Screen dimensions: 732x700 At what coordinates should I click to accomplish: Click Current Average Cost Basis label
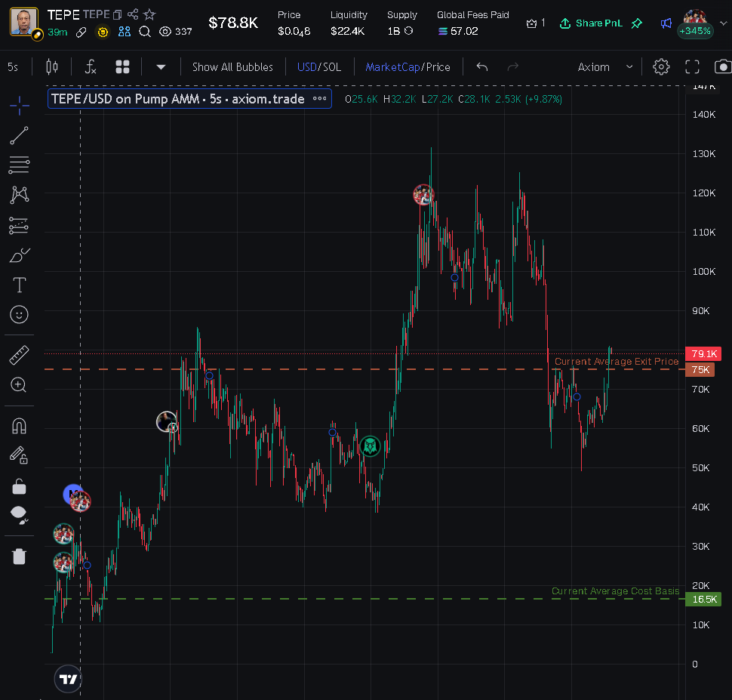click(x=615, y=591)
